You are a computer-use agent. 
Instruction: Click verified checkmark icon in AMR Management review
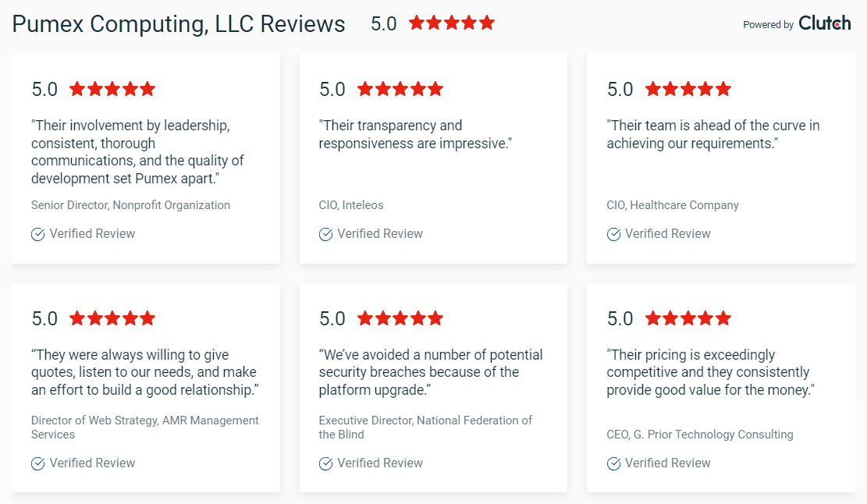tap(37, 463)
